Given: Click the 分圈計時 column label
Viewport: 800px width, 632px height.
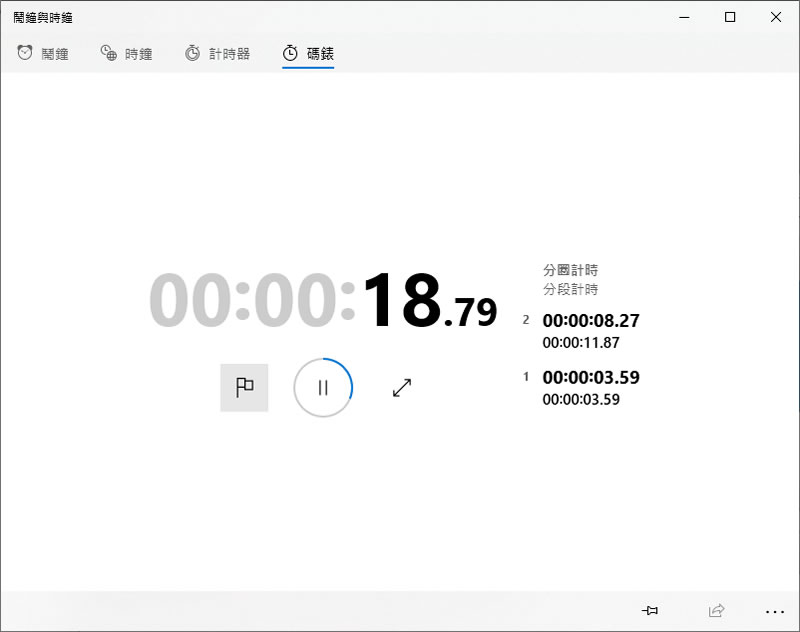Looking at the screenshot, I should [570, 270].
